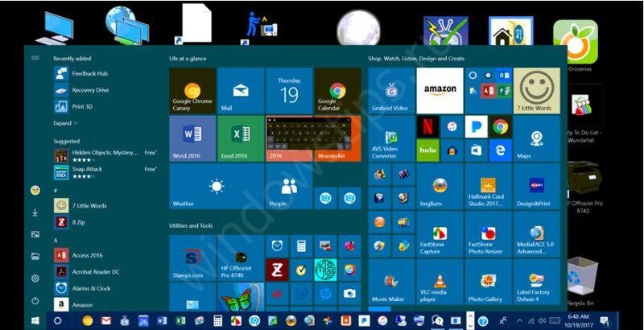
Task: Open the Label Factory Deluxe 4 tile
Action: click(536, 282)
